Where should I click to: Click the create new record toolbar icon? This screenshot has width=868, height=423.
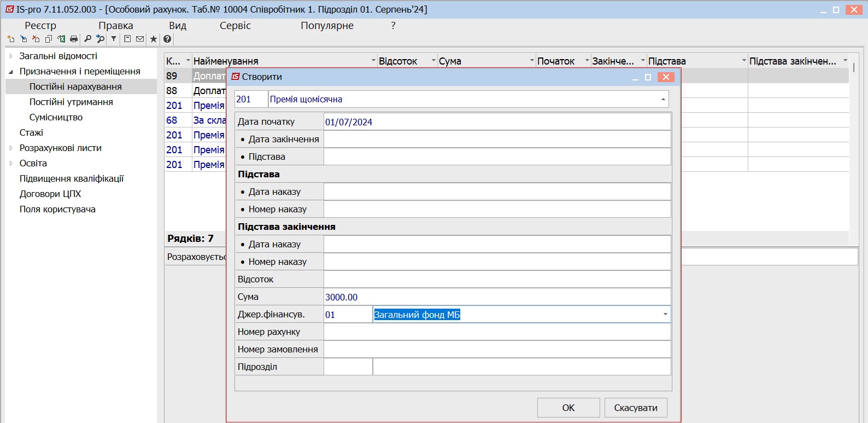[x=11, y=39]
